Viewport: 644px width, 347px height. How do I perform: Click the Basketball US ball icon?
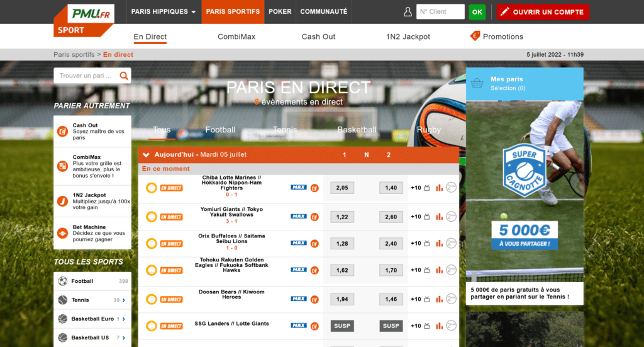tap(62, 338)
